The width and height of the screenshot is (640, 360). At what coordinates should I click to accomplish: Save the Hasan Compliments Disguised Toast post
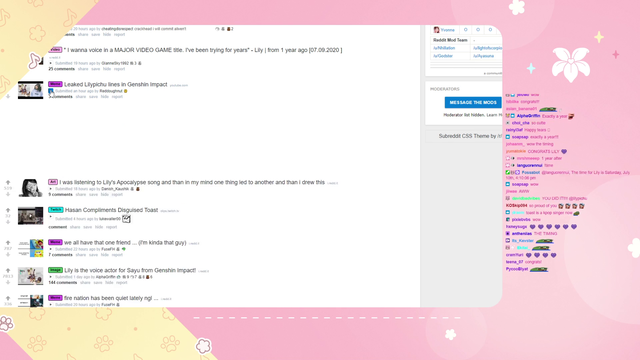point(88,227)
